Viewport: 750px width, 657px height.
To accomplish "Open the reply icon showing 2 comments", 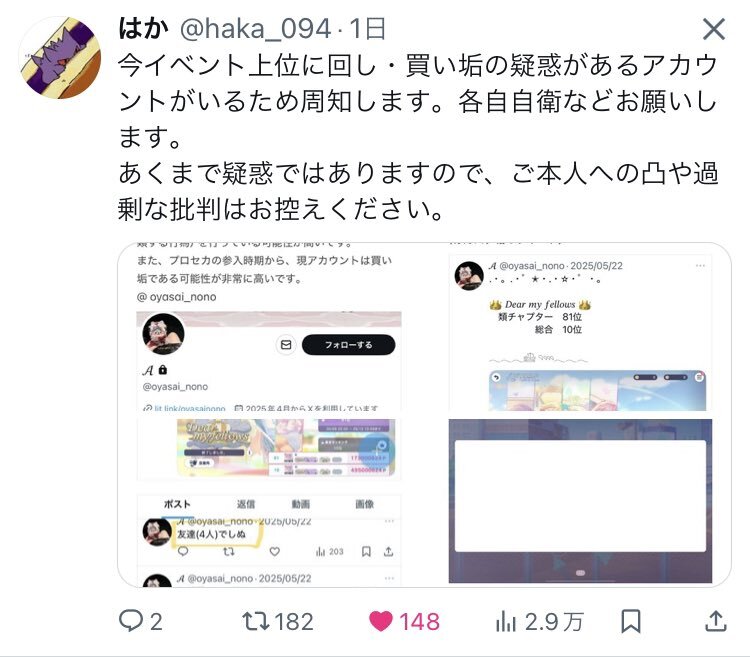I will click(140, 622).
